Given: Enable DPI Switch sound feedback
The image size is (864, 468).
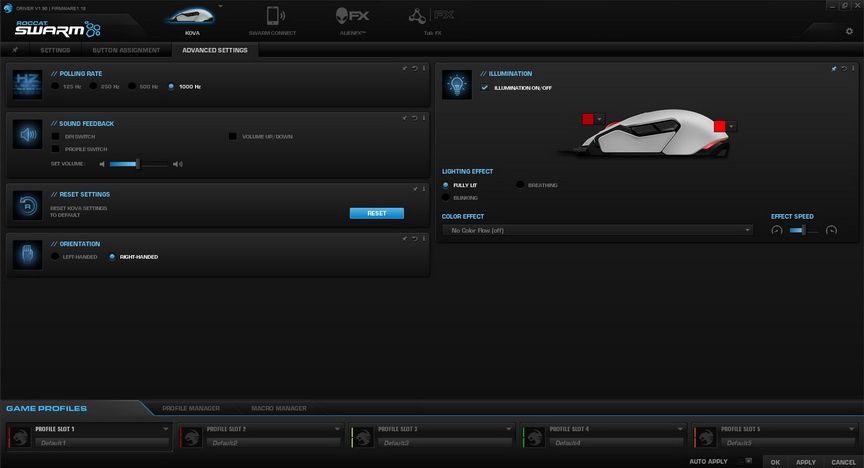Looking at the screenshot, I should tap(55, 136).
